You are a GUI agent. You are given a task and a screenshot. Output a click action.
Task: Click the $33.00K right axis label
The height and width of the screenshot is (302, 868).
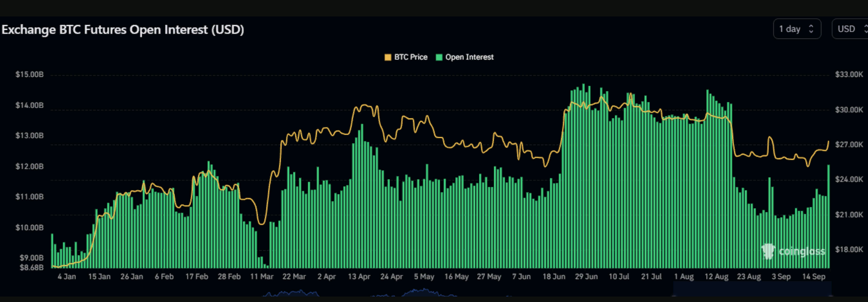(x=849, y=75)
